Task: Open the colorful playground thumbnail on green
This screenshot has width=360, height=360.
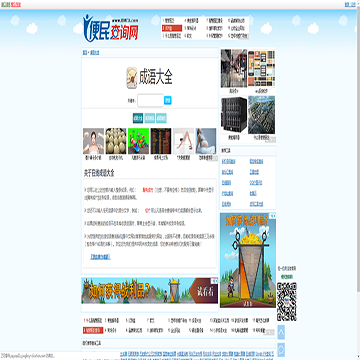Action: tap(138, 141)
